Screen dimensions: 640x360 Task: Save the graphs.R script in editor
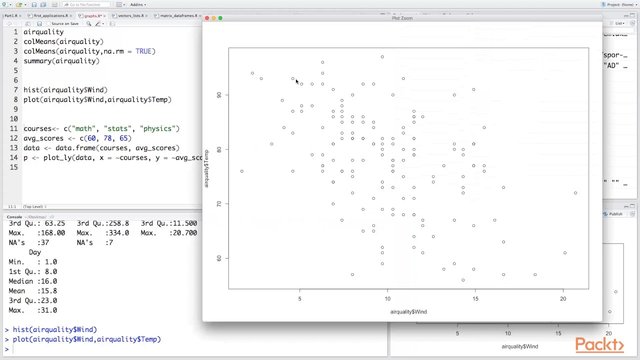(x=39, y=24)
